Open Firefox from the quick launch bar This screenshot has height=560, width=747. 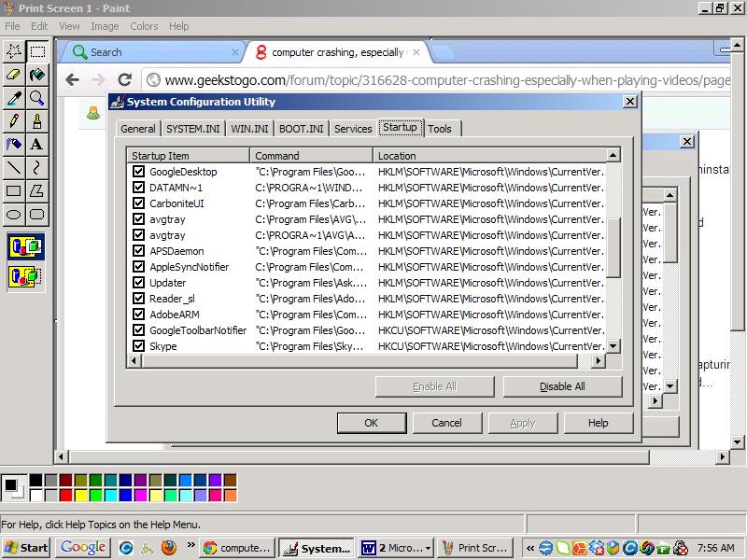coord(169,548)
